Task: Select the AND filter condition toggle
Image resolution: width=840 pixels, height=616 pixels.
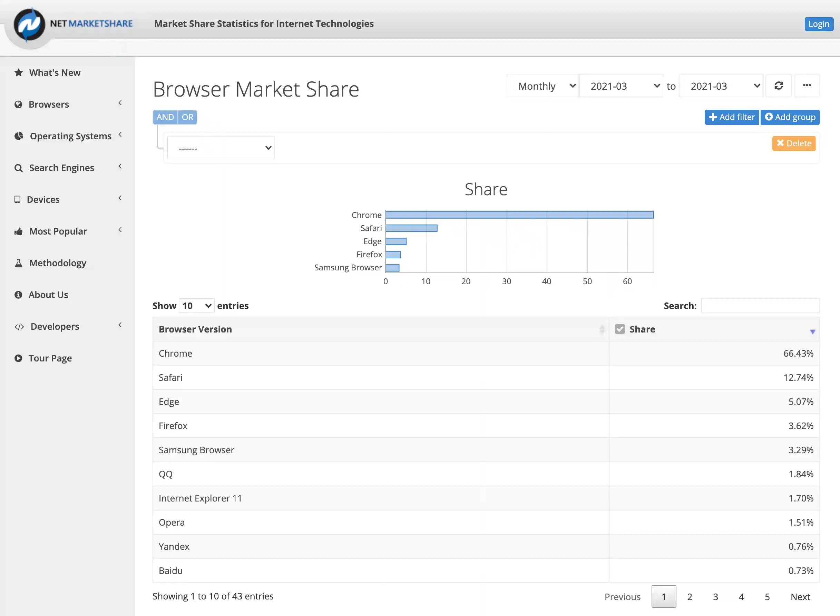Action: pyautogui.click(x=165, y=117)
